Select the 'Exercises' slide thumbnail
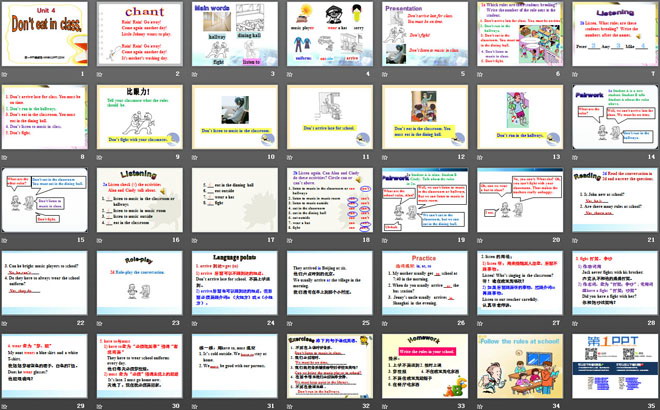660x410 pixels. [330, 366]
